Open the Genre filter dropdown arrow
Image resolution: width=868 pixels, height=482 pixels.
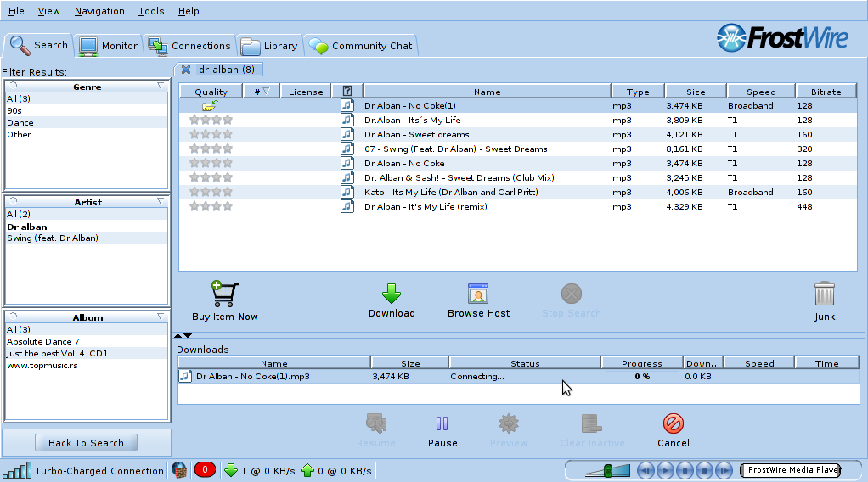pyautogui.click(x=161, y=86)
